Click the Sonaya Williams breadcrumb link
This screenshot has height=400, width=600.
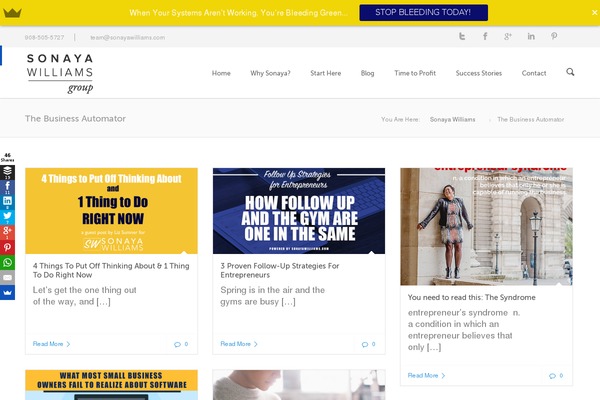[452, 119]
